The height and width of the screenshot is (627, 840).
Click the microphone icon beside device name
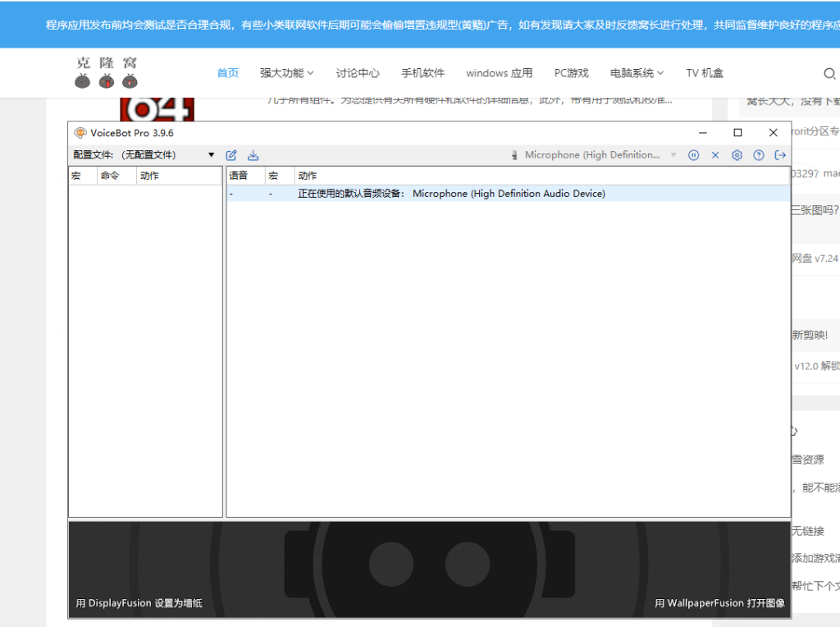click(514, 155)
